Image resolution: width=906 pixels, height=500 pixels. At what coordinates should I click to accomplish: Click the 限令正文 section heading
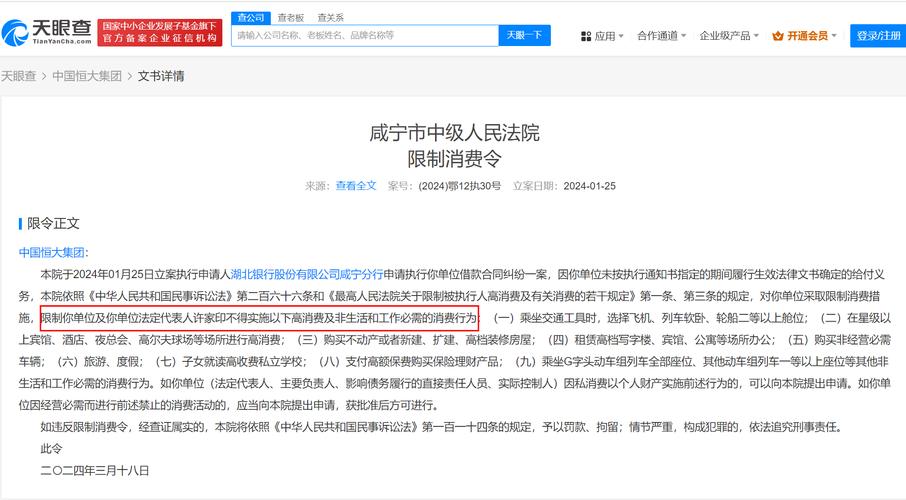(53, 223)
